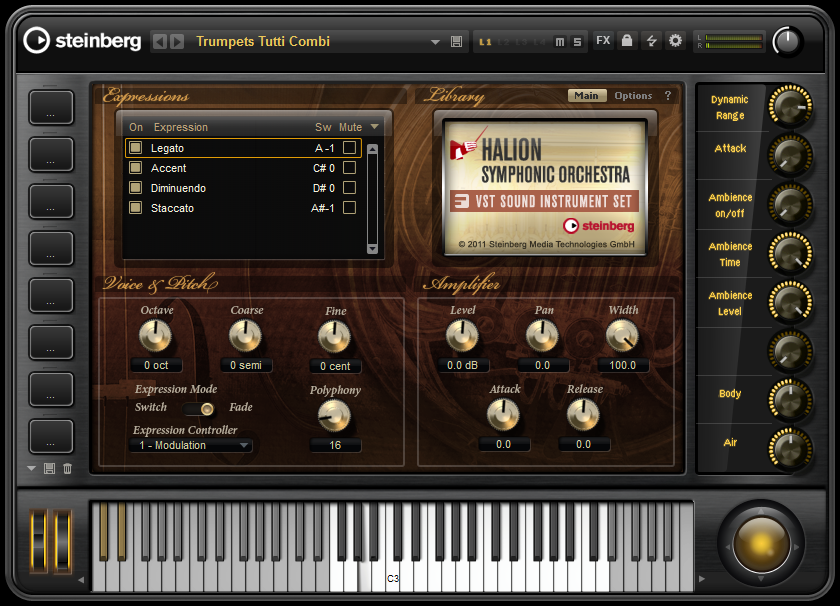Select layer L1 in the top bar

pos(485,42)
